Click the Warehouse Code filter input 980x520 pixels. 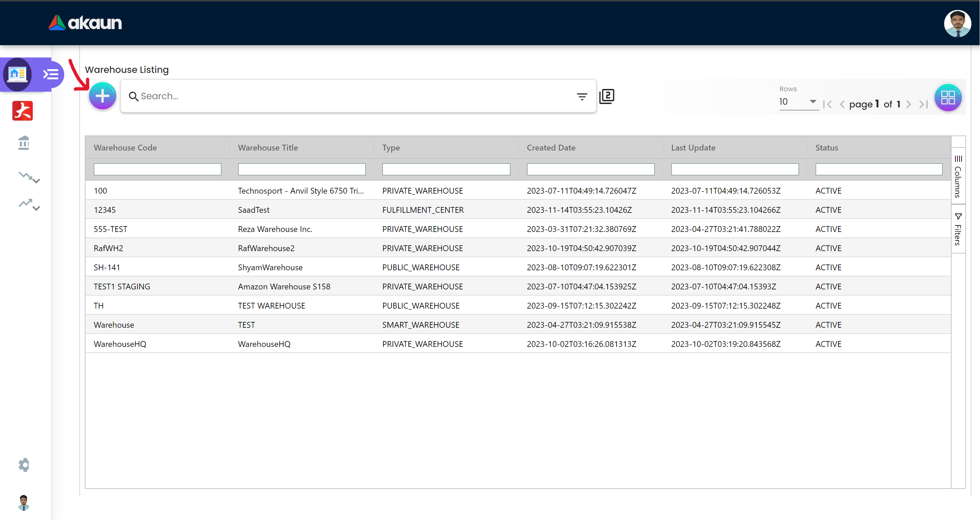click(x=157, y=169)
